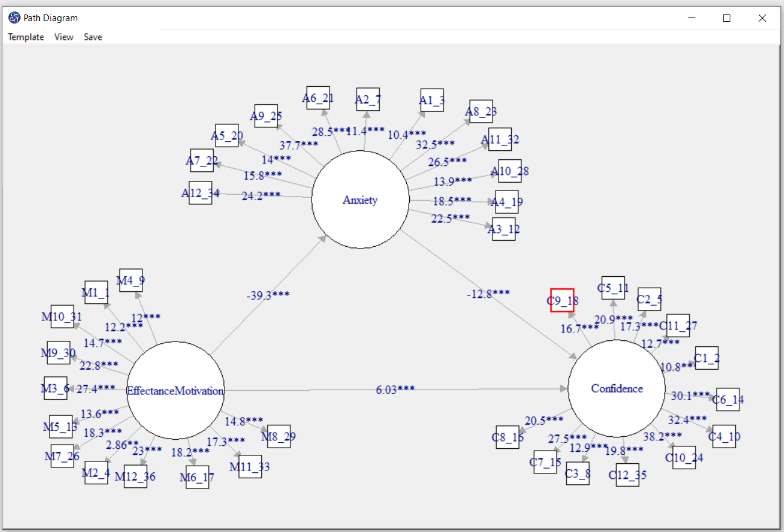The width and height of the screenshot is (784, 532).
Task: Click the C8_16 indicator box
Action: click(x=508, y=437)
